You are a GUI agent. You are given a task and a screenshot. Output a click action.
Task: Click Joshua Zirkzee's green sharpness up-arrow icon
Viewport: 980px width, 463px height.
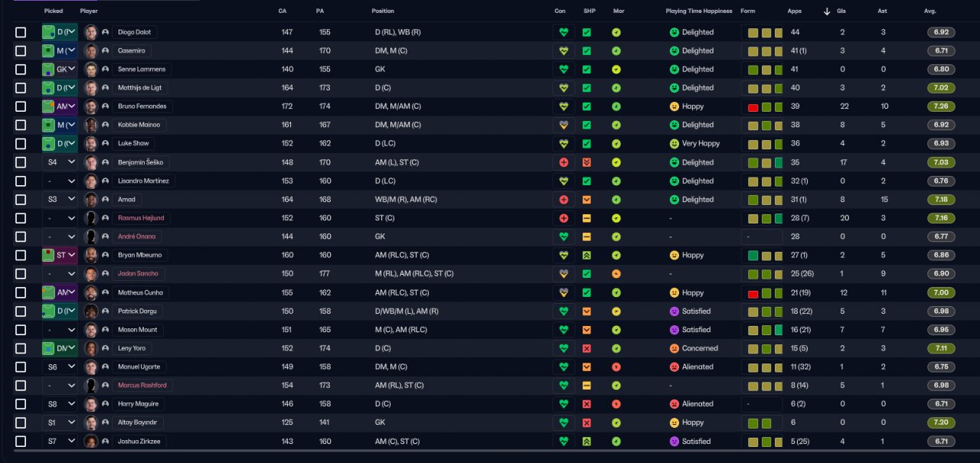click(x=586, y=441)
